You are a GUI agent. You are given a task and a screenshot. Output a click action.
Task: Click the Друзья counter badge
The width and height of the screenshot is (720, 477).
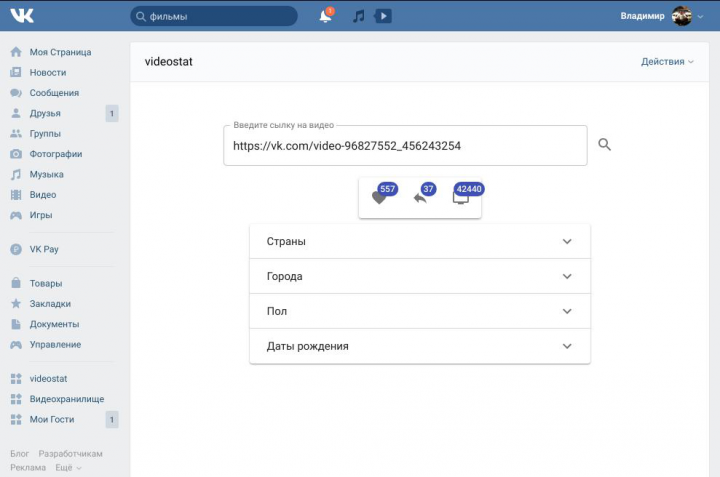tap(112, 113)
